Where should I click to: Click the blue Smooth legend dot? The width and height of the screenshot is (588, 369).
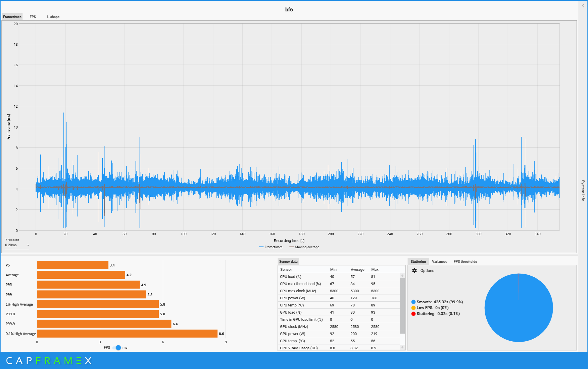coord(413,302)
